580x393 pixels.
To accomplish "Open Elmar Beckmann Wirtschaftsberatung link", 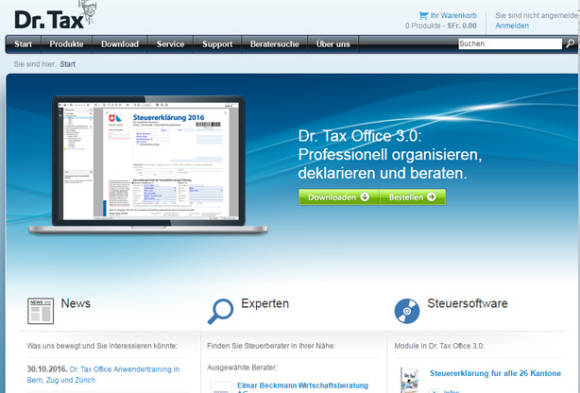I will click(x=303, y=388).
